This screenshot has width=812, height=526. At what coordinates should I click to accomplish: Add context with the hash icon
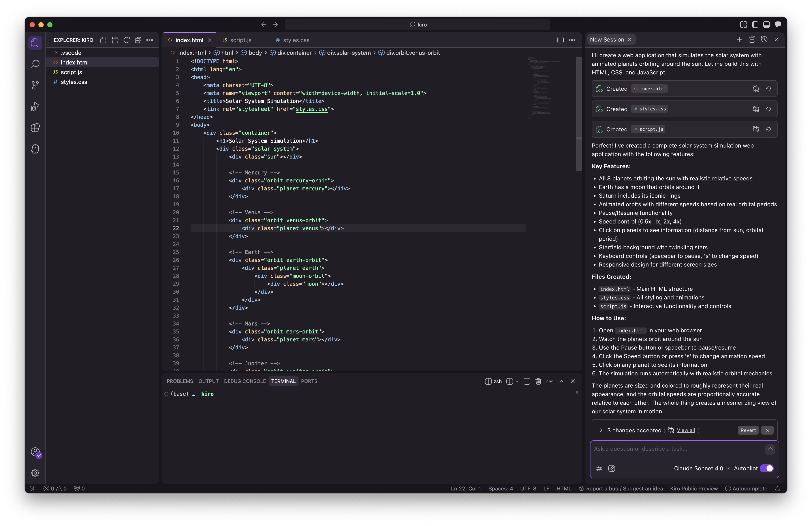pos(599,468)
